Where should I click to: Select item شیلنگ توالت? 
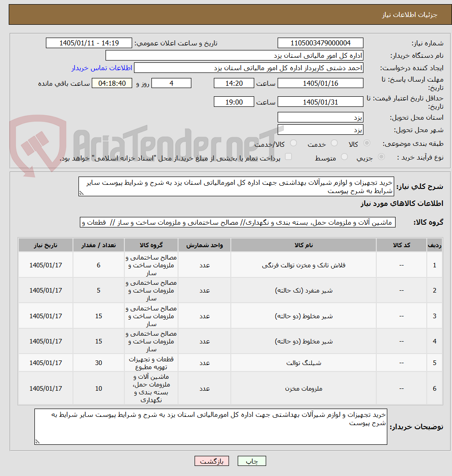pos(303,363)
